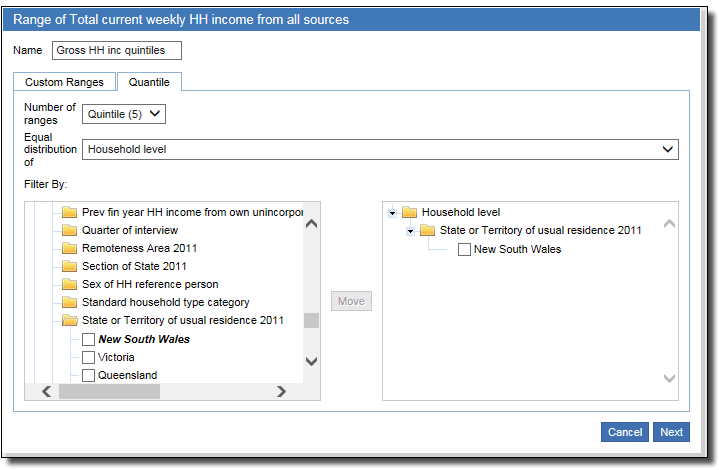This screenshot has width=719, height=470.
Task: Check New South Wales in right panel
Action: click(x=464, y=249)
